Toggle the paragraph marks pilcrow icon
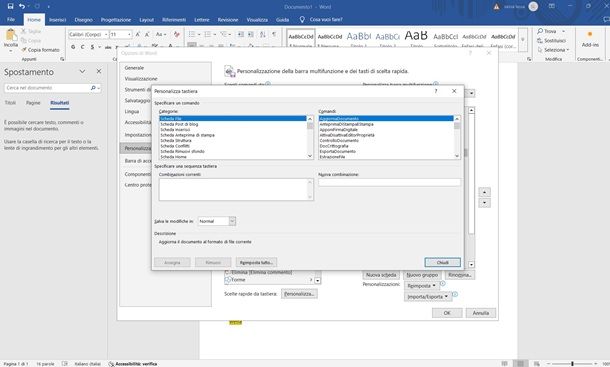610x367 pixels. tap(274, 34)
